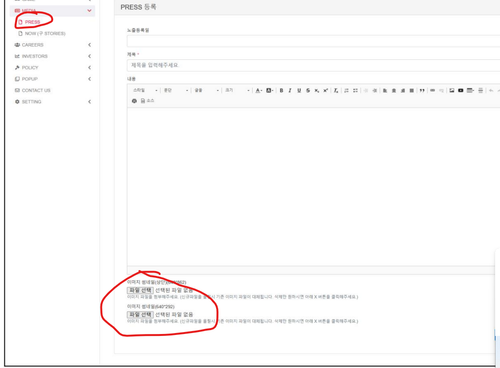Insert an image with the image icon
Image resolution: width=500 pixels, height=368 pixels.
click(x=452, y=90)
